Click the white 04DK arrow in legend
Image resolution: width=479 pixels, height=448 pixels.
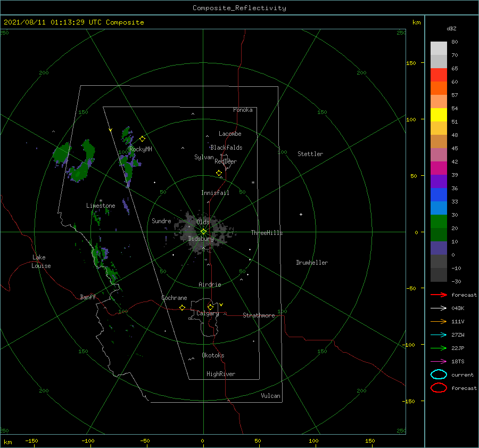(x=439, y=308)
